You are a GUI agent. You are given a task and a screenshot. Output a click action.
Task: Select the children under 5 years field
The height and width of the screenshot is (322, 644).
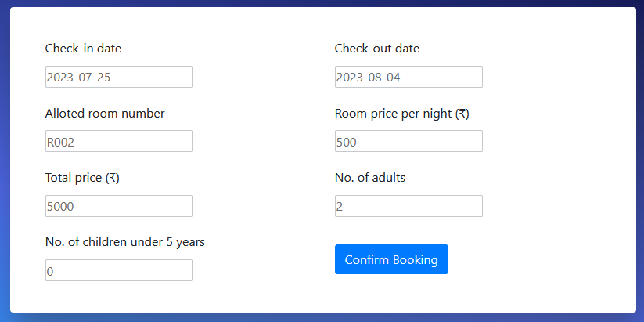(119, 270)
